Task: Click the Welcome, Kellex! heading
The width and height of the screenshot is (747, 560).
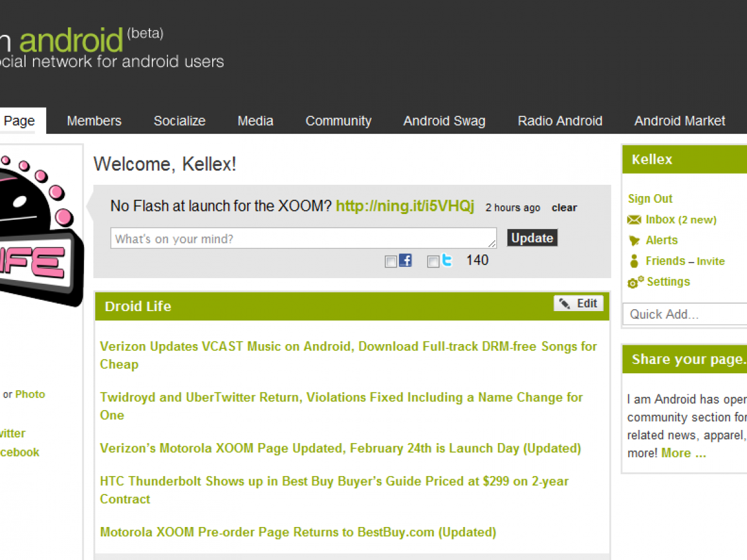Action: [x=165, y=164]
